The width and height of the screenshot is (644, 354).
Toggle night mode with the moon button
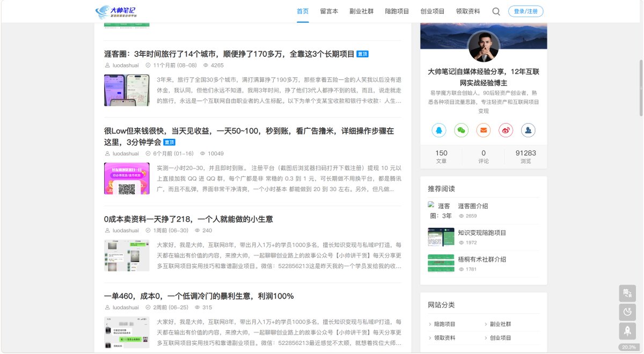click(627, 311)
